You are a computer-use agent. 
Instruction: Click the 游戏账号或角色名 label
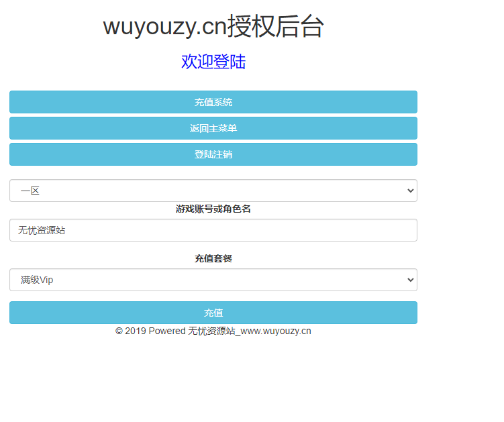213,209
